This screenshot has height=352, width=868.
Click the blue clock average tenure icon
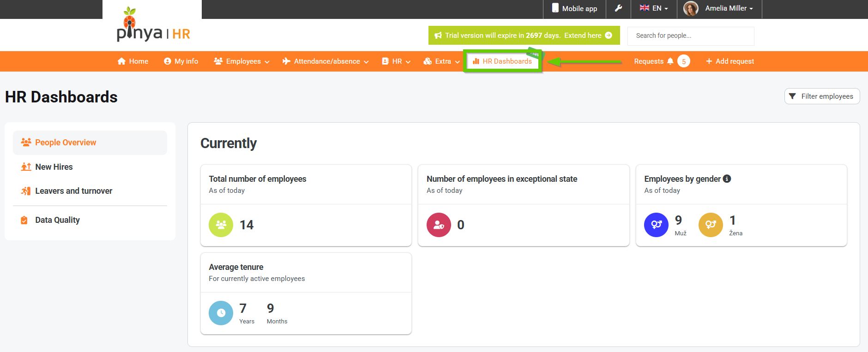click(221, 313)
